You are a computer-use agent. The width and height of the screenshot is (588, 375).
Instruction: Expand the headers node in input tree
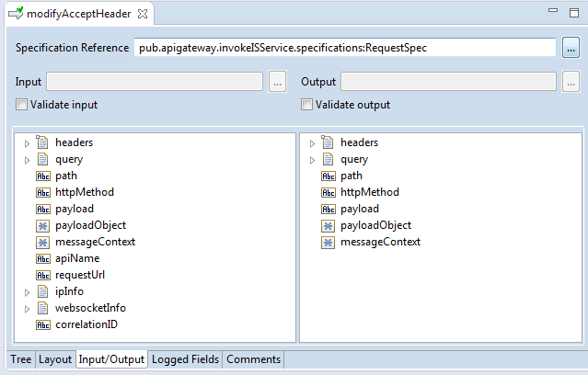click(x=27, y=142)
